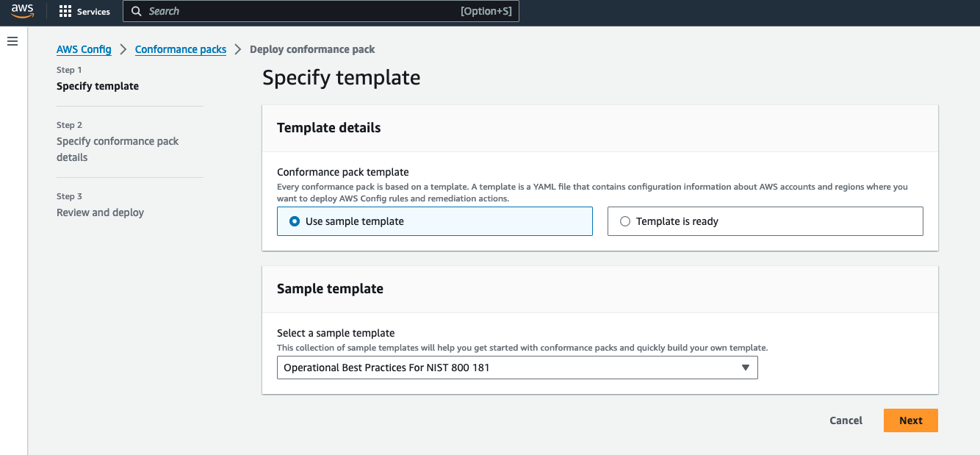
Task: Click the Services label in top bar
Action: [93, 12]
